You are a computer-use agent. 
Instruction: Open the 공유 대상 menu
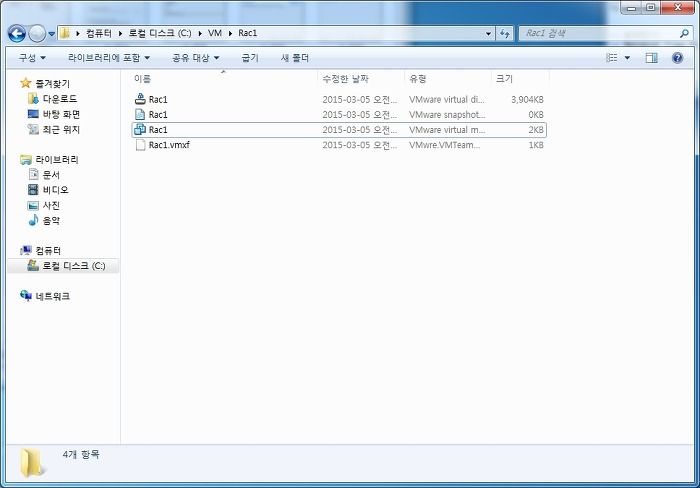[x=196, y=58]
